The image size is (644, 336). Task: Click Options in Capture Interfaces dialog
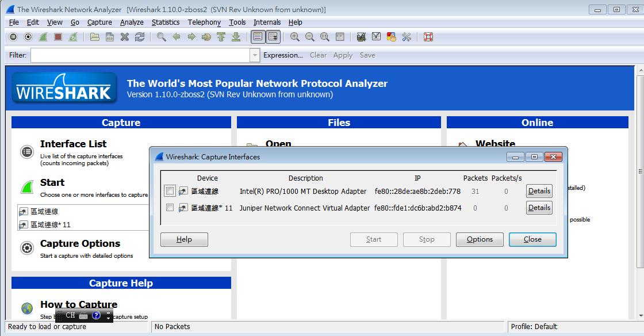pyautogui.click(x=480, y=239)
